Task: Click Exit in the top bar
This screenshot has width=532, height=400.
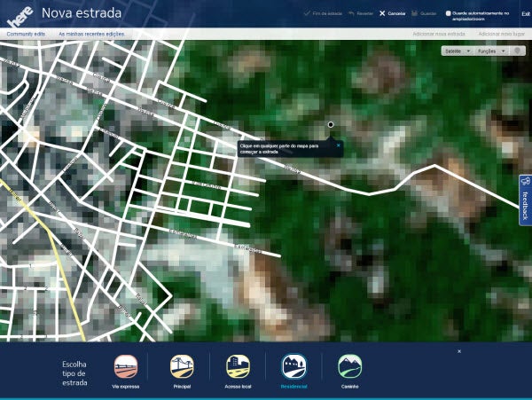Action: pyautogui.click(x=525, y=14)
